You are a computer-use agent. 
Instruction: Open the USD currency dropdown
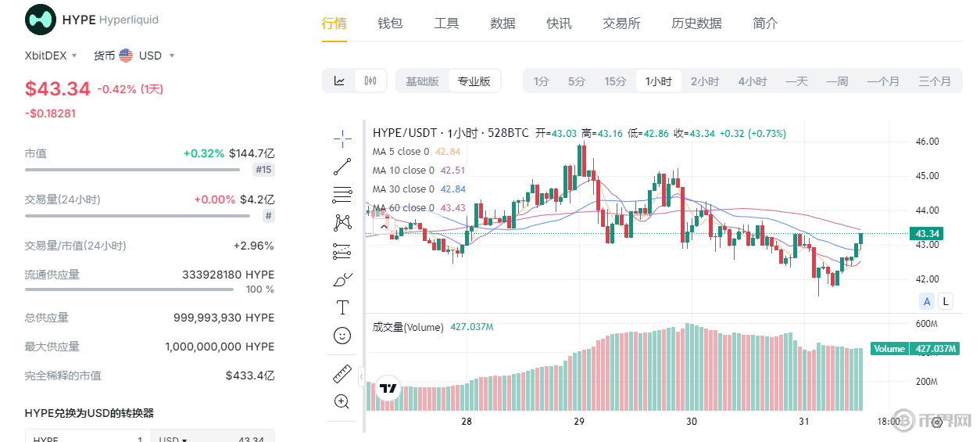pyautogui.click(x=156, y=56)
